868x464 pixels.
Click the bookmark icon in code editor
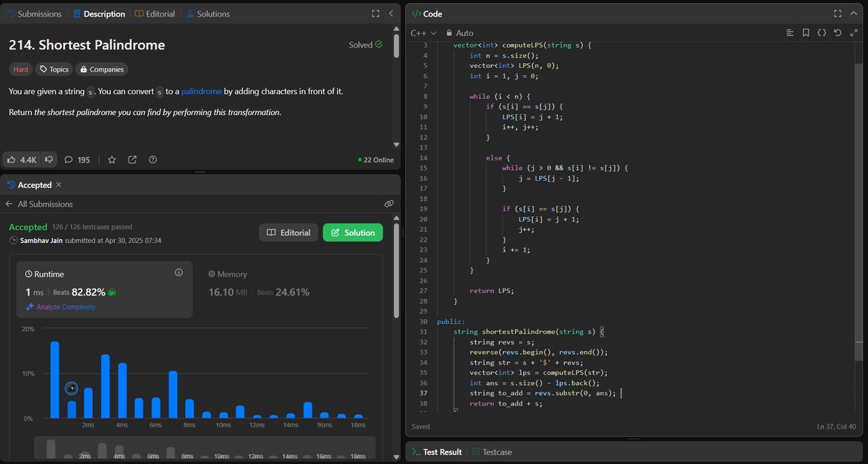click(806, 33)
